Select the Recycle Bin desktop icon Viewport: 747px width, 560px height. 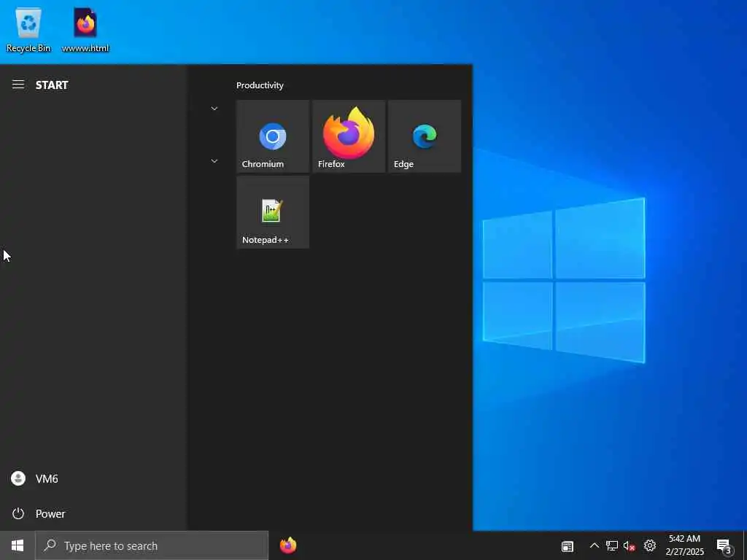tap(28, 31)
